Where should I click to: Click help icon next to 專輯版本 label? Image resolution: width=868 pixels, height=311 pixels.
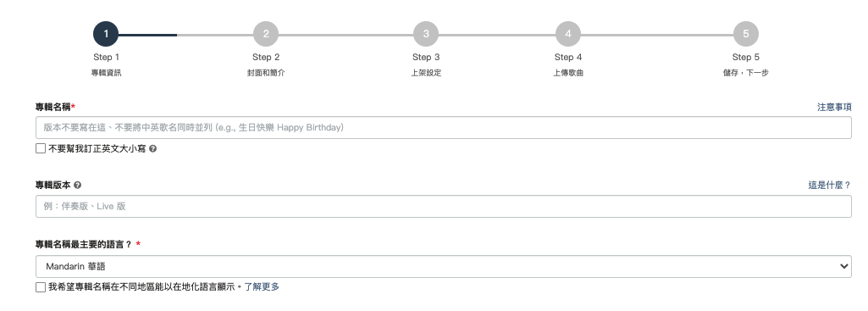pos(78,185)
